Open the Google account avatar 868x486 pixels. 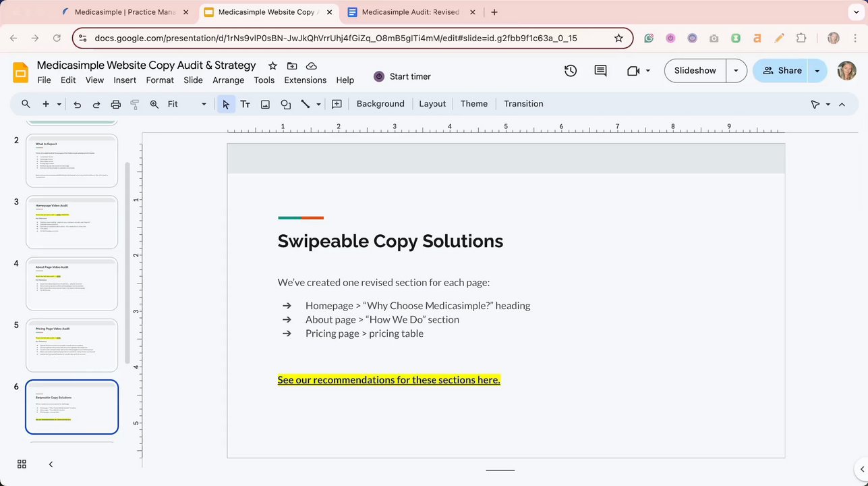tap(847, 71)
